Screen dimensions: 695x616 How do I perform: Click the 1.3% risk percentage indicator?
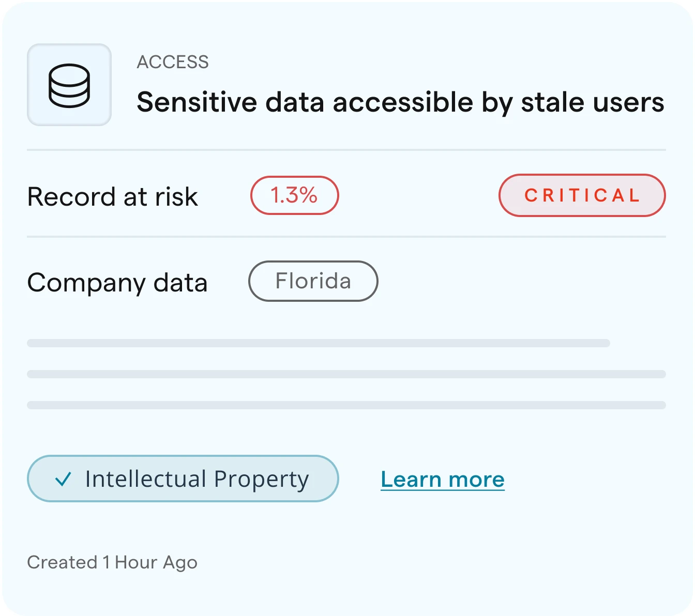(x=294, y=195)
